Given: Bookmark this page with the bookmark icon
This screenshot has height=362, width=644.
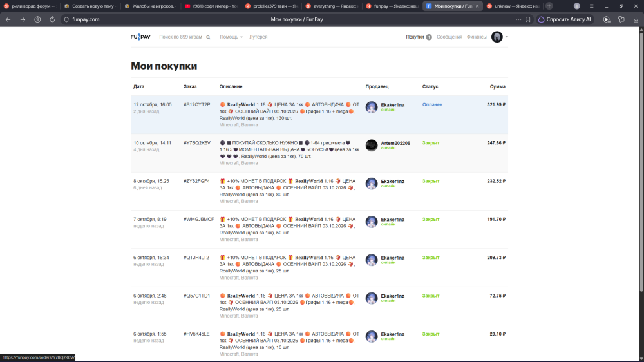Looking at the screenshot, I should coord(528,19).
